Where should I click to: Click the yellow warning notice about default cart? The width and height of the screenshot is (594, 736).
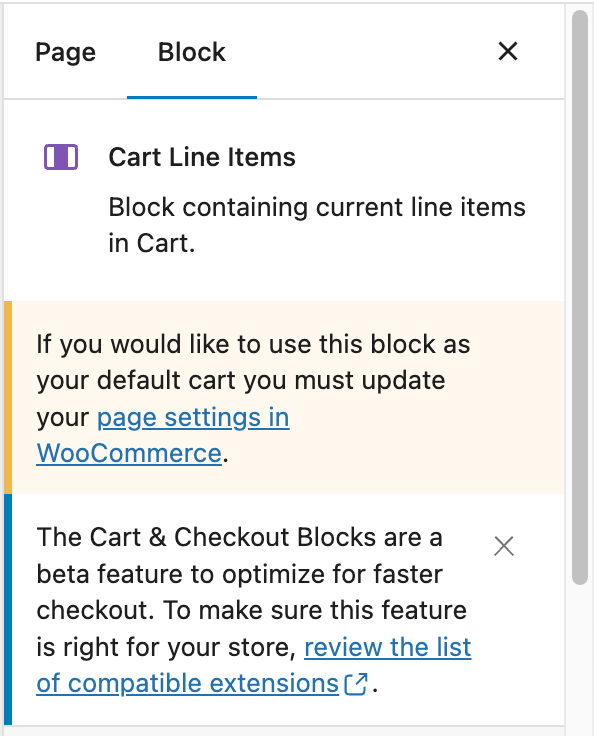284,398
